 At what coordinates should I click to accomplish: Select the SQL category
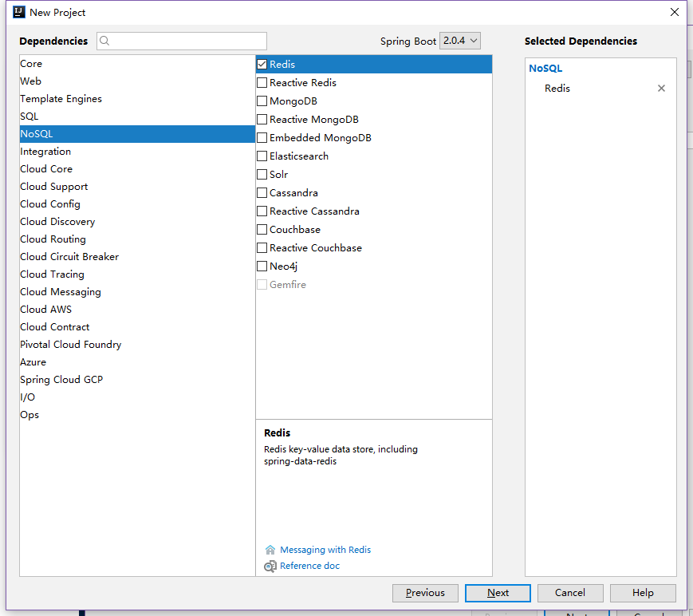coord(30,116)
